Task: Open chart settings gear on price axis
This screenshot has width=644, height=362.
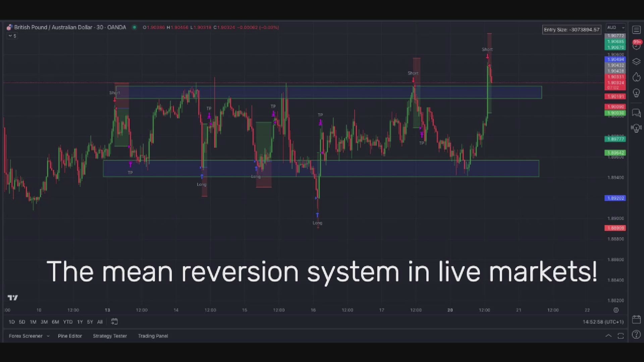Action: tap(616, 310)
